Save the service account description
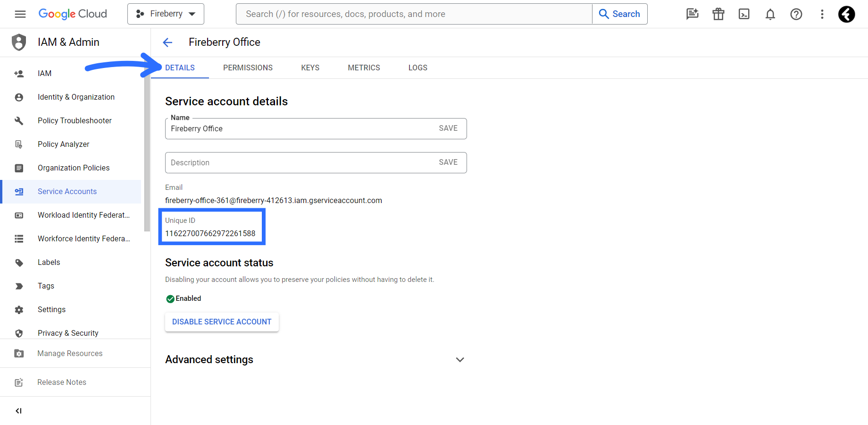 [x=448, y=162]
